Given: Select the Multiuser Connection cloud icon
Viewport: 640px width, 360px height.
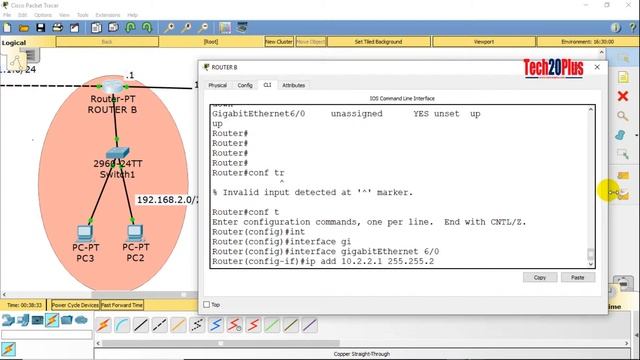Looking at the screenshot, I should pyautogui.click(x=81, y=320).
